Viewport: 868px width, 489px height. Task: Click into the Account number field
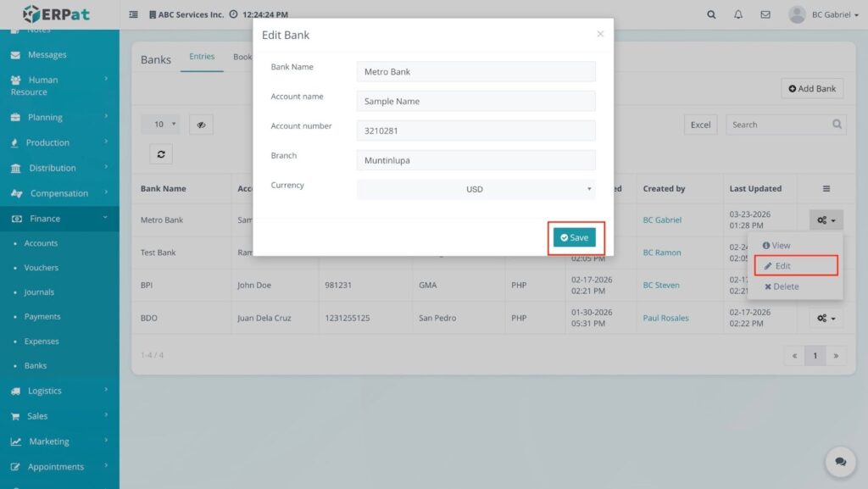tap(476, 131)
